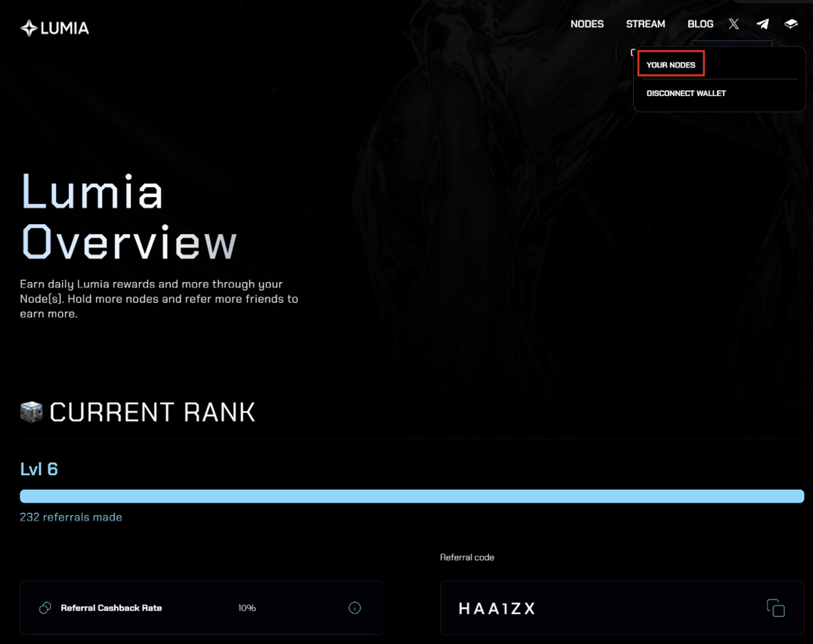Click the Referral Cashback Rate label
813x644 pixels.
click(x=111, y=608)
